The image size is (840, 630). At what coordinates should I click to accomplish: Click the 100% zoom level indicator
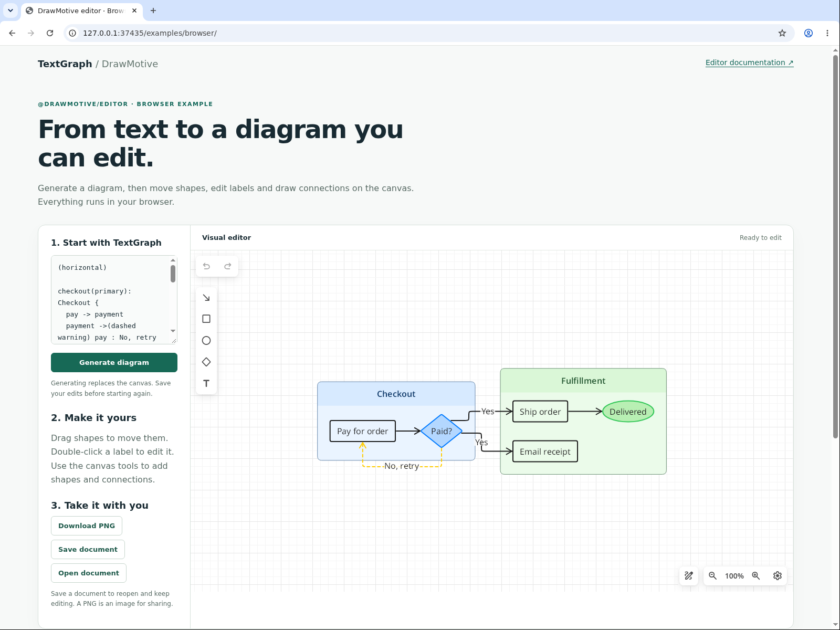pyautogui.click(x=734, y=576)
